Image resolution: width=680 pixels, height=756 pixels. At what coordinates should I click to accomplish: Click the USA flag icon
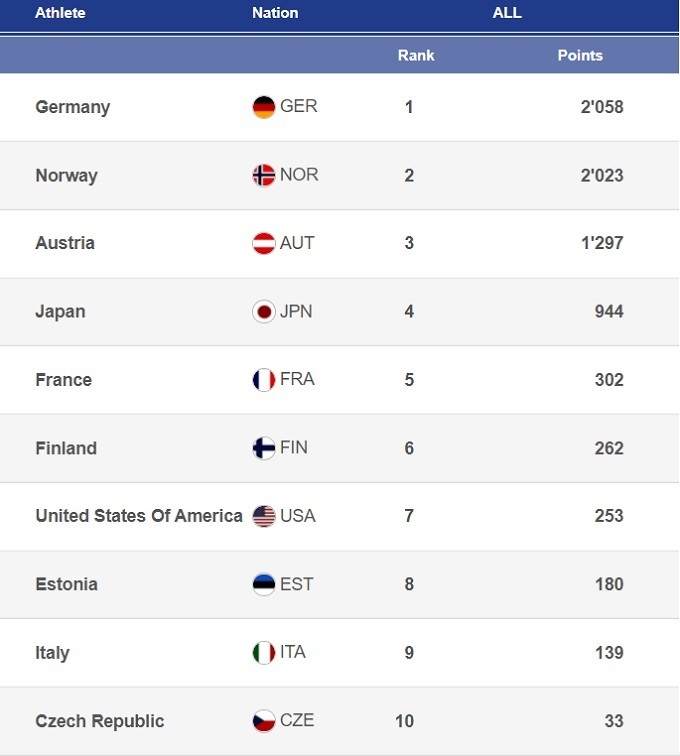[264, 516]
